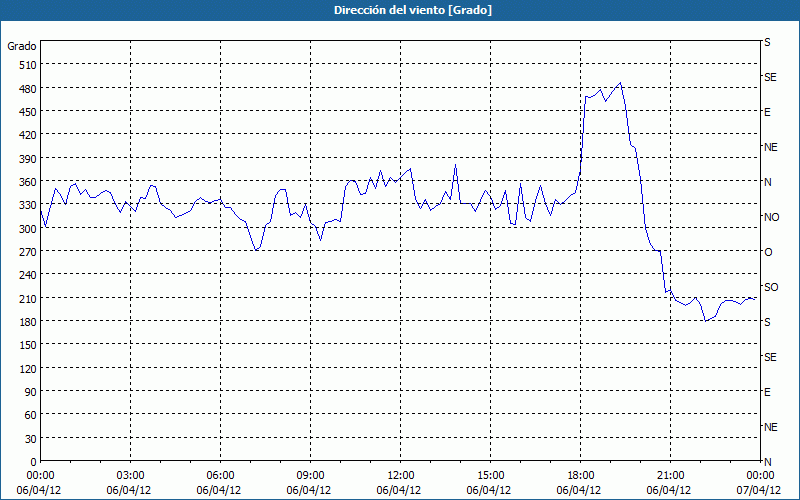
Task: Click the 06/04/12 date under 12:00
Action: pyautogui.click(x=401, y=490)
